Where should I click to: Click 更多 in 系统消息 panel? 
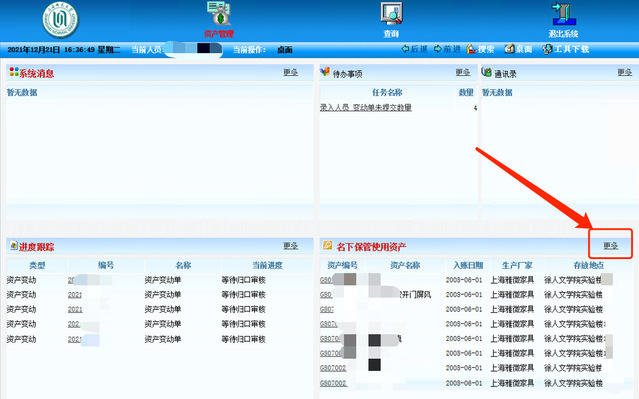(291, 73)
